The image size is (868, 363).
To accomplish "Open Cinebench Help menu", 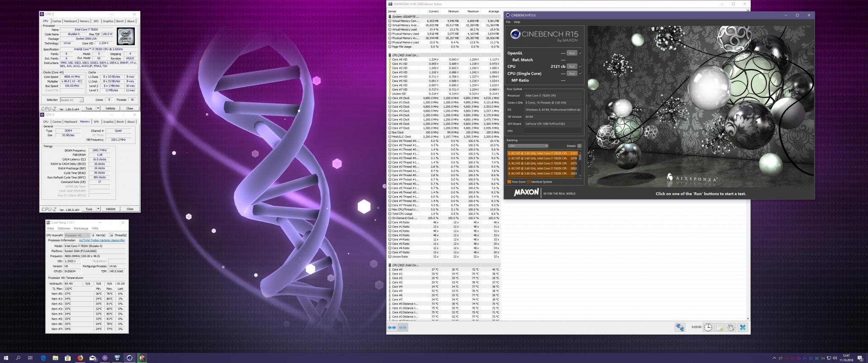I will (517, 22).
